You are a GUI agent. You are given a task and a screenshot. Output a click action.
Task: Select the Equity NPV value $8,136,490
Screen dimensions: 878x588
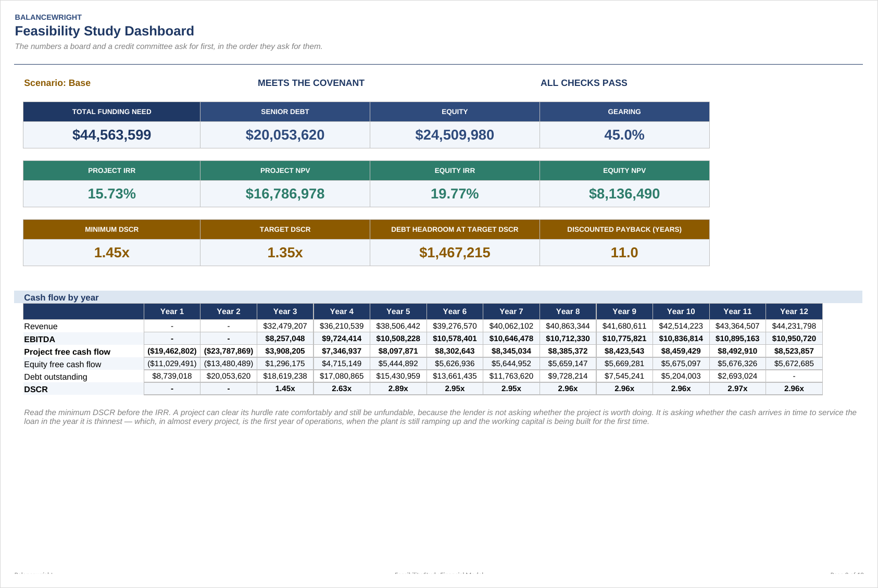624,194
